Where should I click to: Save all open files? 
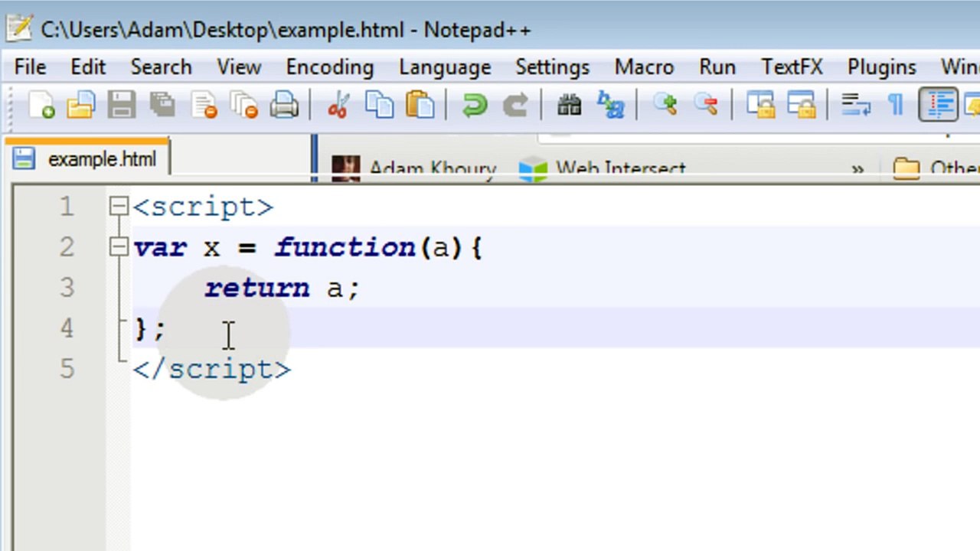pyautogui.click(x=162, y=105)
